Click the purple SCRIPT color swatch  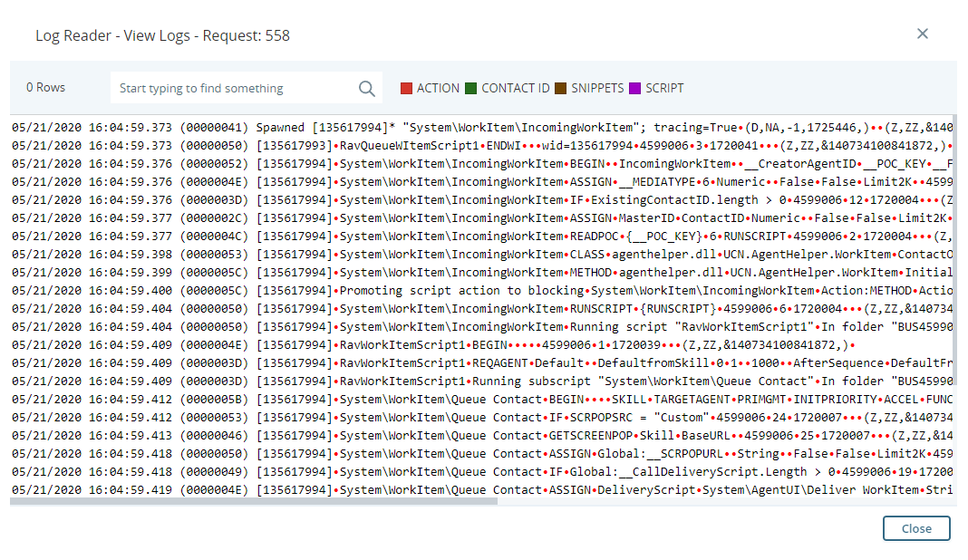click(x=634, y=88)
